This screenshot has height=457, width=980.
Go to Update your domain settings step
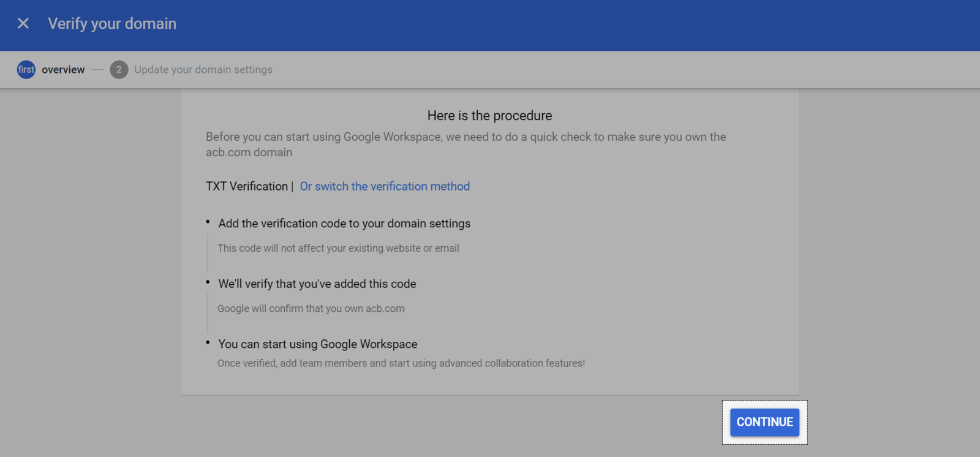[203, 70]
